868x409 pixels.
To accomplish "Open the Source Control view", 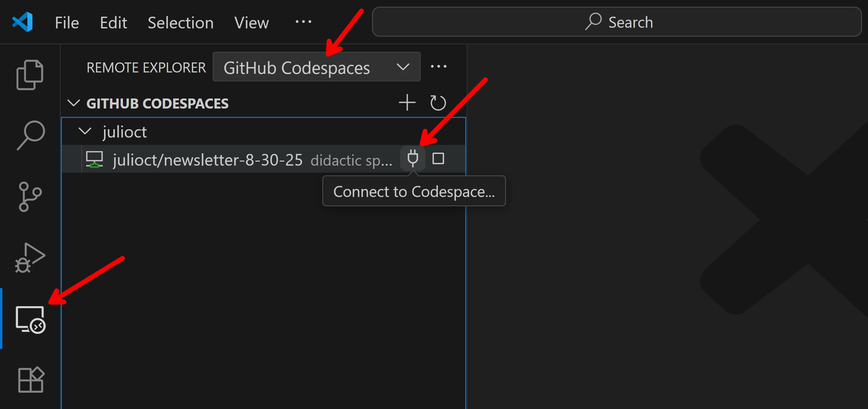I will click(x=30, y=197).
